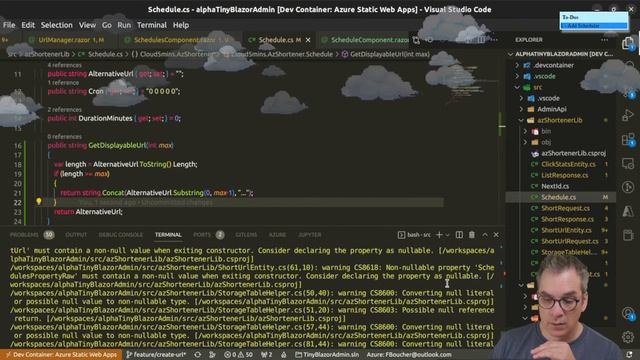The width and height of the screenshot is (640, 360).
Task: Open ShortResponse.cs in Explorer
Action: tap(567, 219)
